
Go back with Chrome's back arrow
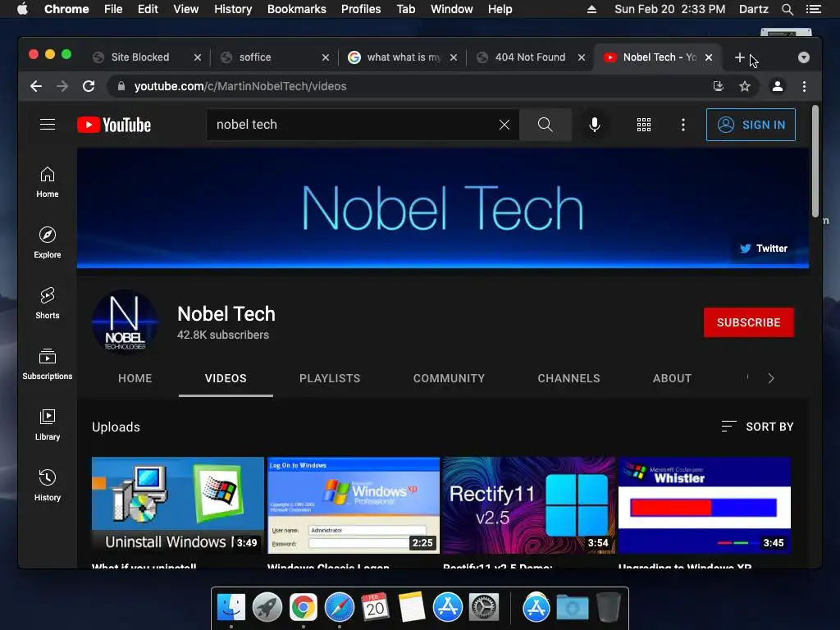[36, 86]
